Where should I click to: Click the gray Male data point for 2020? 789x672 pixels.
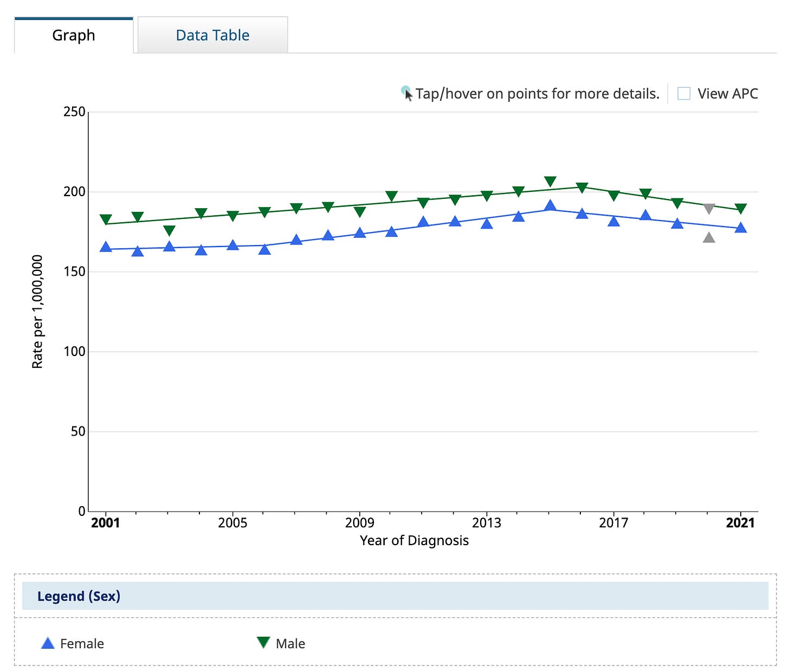(709, 209)
